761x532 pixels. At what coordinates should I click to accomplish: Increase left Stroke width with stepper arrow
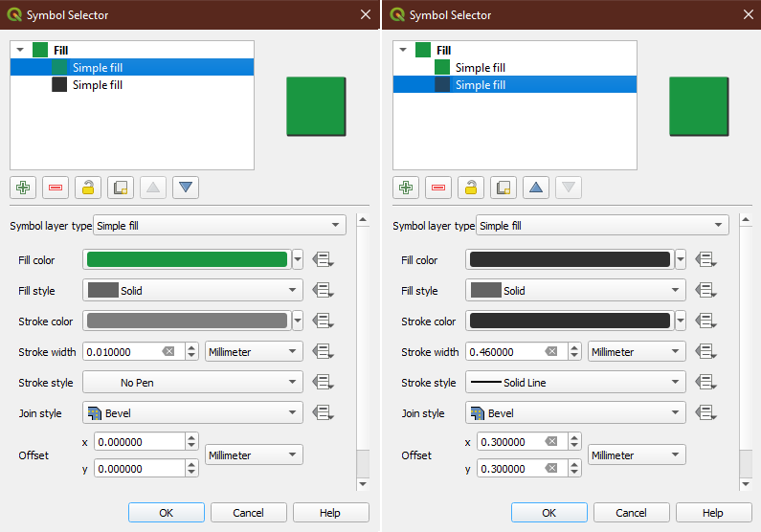[x=191, y=347]
